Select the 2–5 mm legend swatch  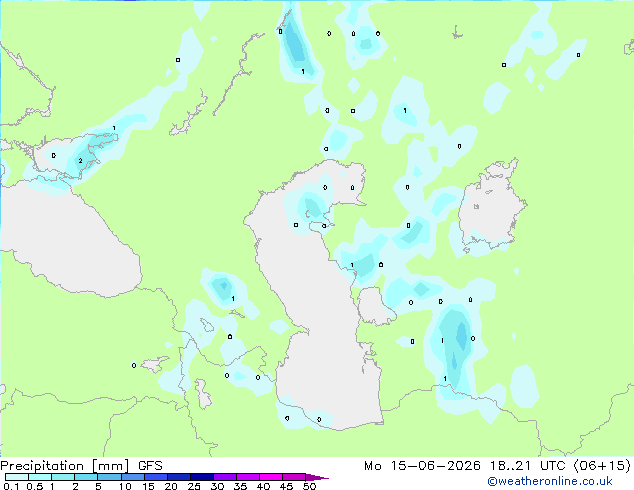pos(86,477)
